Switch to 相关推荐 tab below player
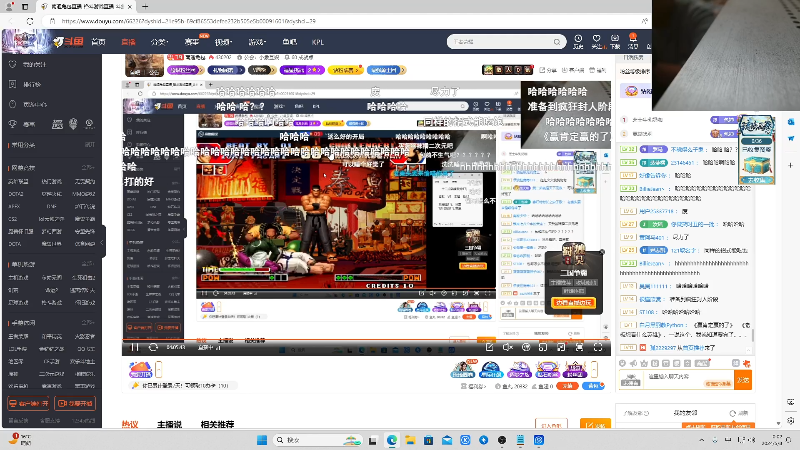 tap(217, 424)
